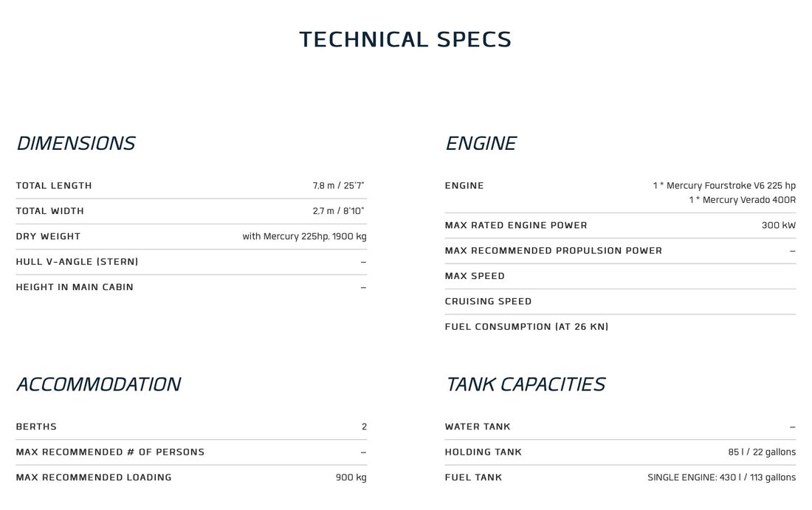Click the Total Length row label
The image size is (812, 510).
click(54, 185)
